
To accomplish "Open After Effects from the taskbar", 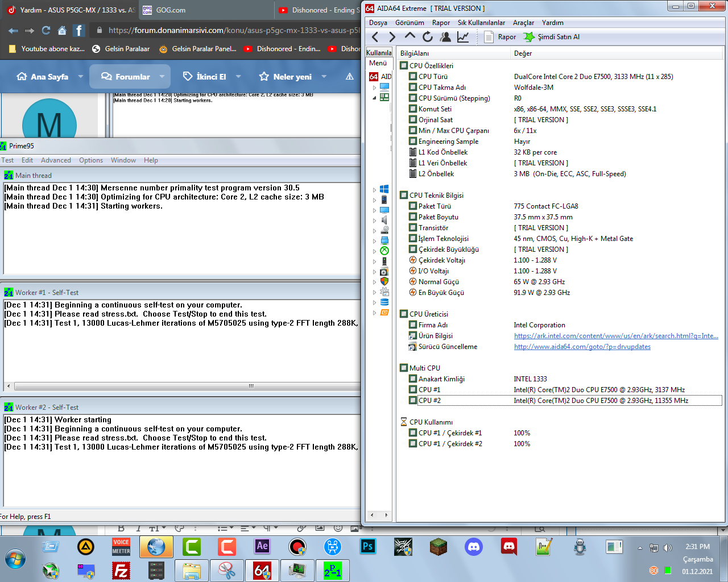I will [262, 547].
